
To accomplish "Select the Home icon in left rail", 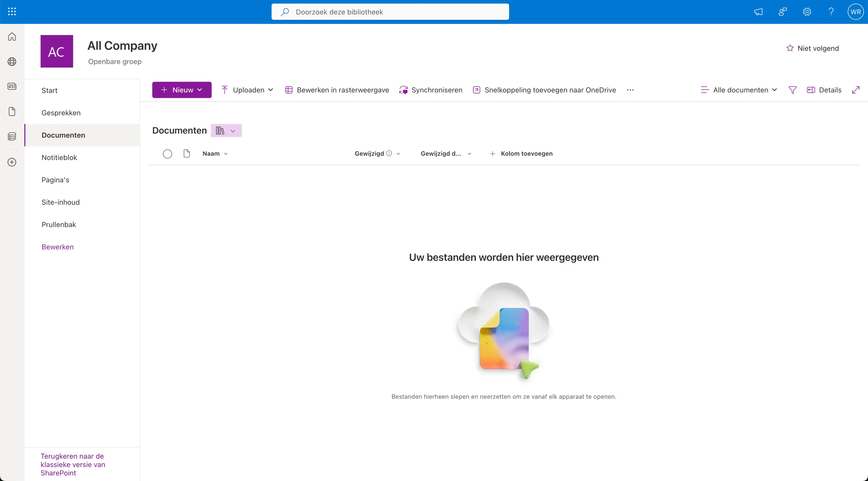I will point(12,37).
